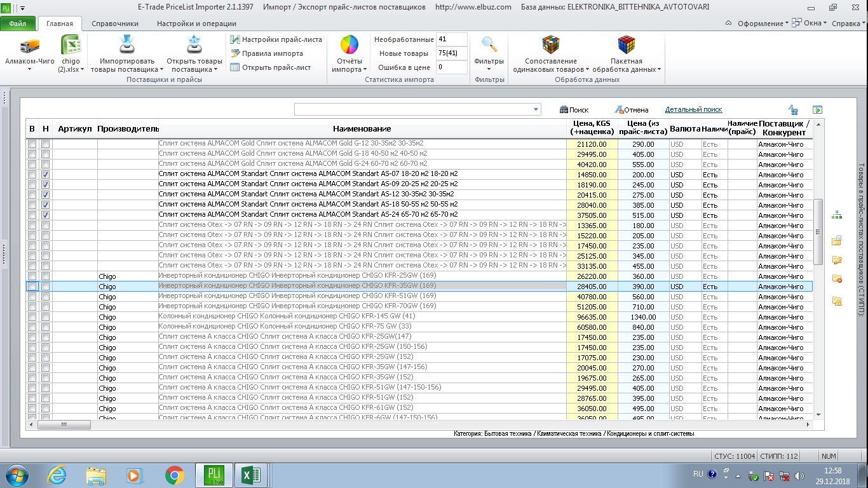The image size is (868, 488).
Task: Click the Пакетная обработка данных cube icon
Action: point(627,44)
